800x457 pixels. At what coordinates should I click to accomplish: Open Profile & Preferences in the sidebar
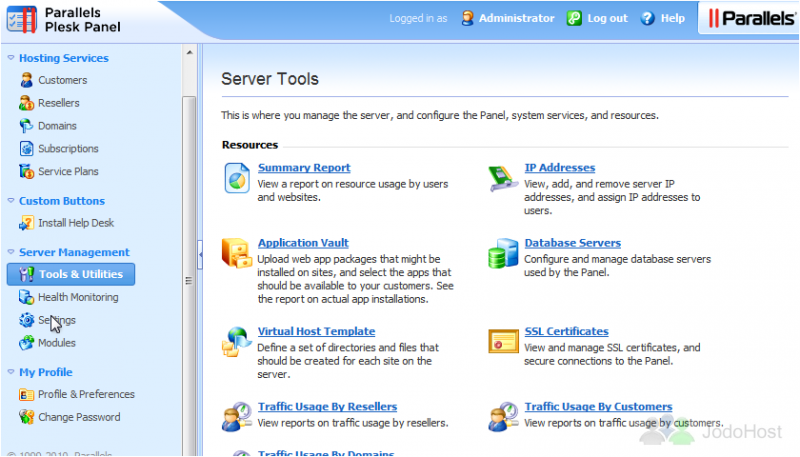(86, 394)
